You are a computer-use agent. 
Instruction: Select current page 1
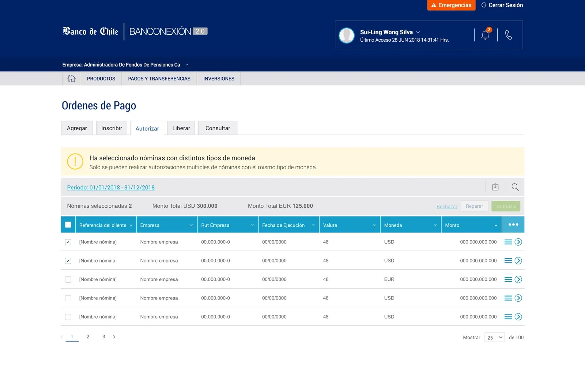(x=72, y=337)
